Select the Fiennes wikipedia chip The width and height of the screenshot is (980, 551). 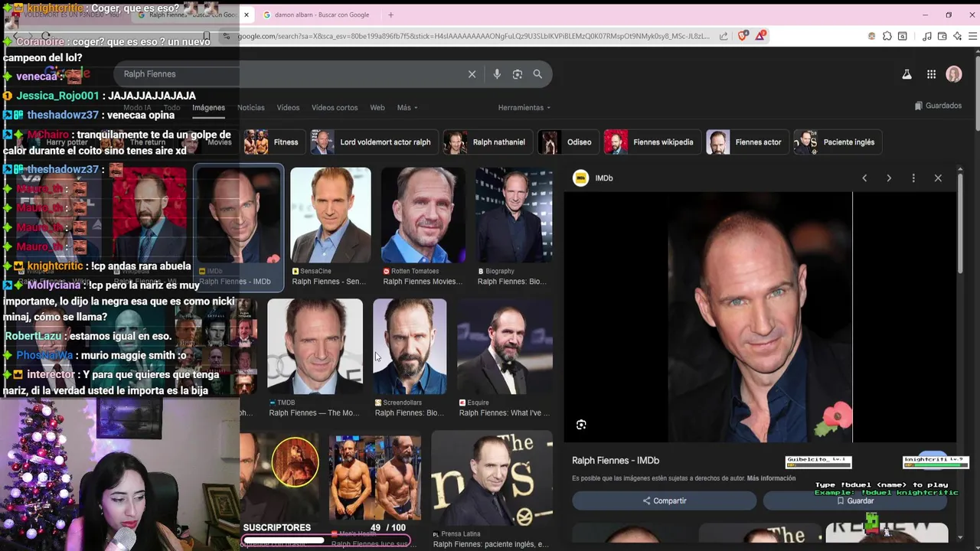click(652, 142)
